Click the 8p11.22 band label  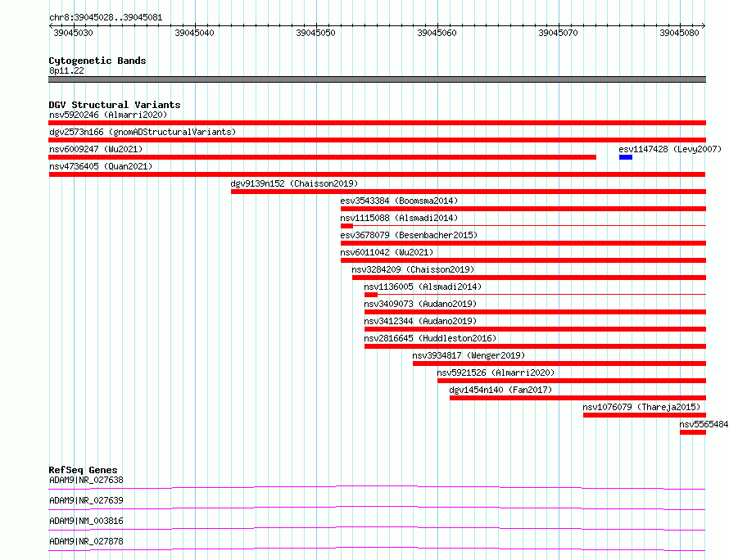coord(66,70)
